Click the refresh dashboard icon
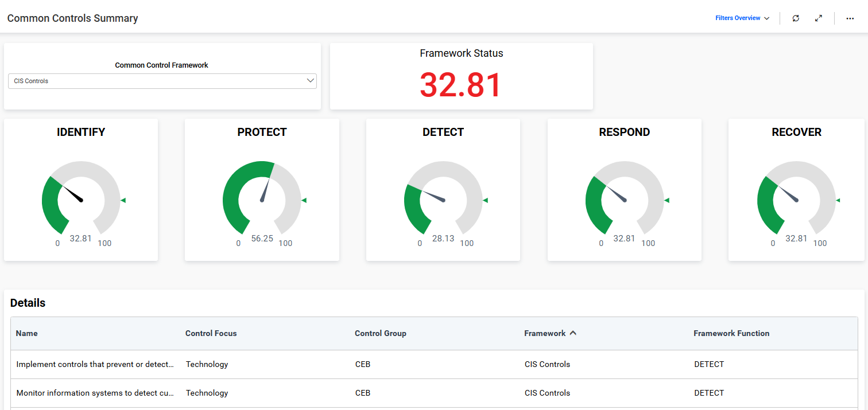The image size is (868, 410). click(x=796, y=18)
